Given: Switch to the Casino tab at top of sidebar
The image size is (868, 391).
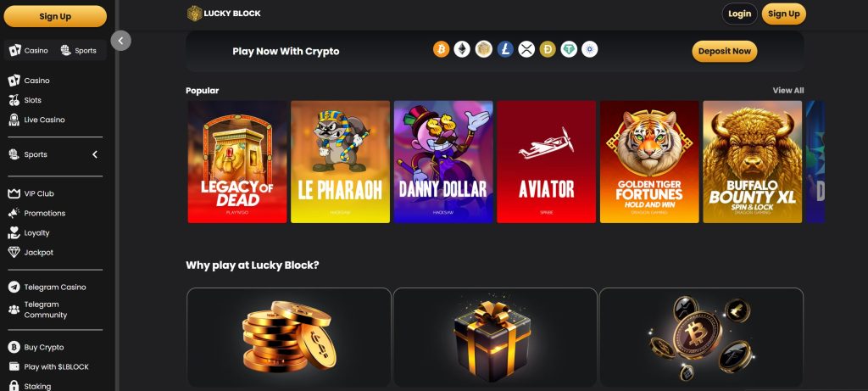Looking at the screenshot, I should coord(29,50).
